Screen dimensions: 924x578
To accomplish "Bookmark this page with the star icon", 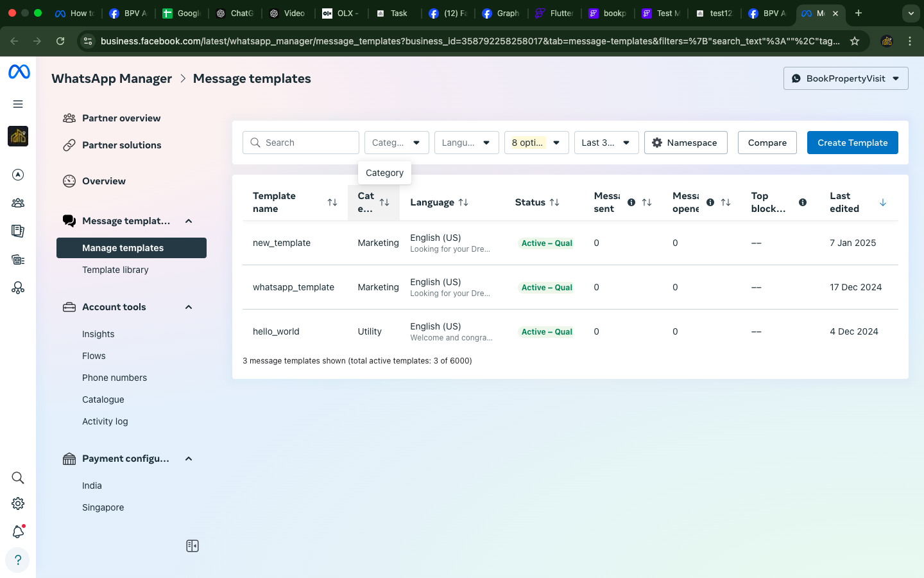I will [855, 41].
